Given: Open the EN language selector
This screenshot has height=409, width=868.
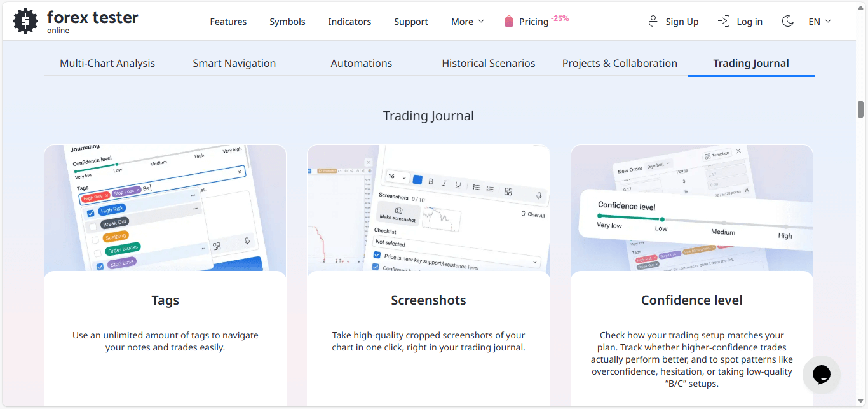Looking at the screenshot, I should [819, 22].
